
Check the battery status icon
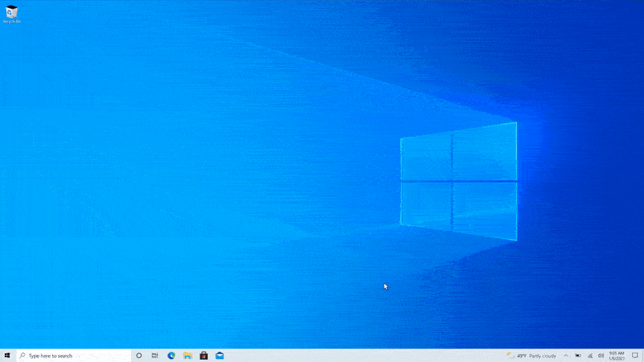[578, 356]
